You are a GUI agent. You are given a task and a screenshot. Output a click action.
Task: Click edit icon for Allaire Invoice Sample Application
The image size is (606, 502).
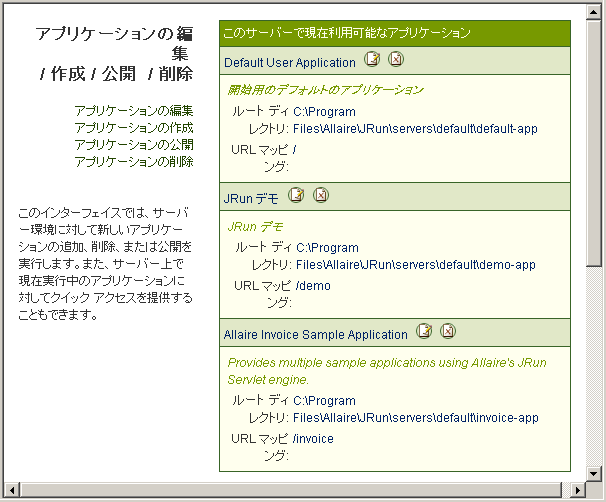(424, 331)
